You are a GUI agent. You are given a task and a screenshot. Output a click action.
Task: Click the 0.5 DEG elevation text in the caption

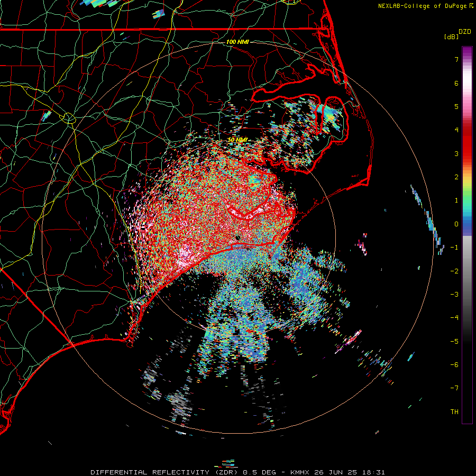click(260, 472)
